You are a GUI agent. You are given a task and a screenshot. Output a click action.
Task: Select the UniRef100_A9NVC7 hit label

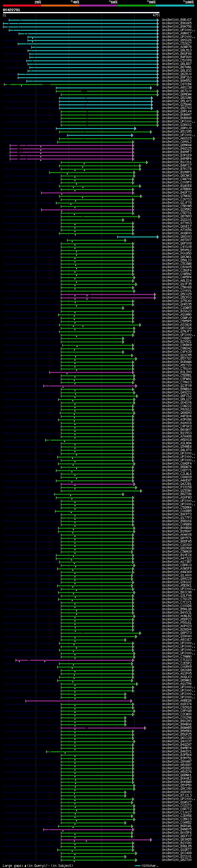pyautogui.click(x=177, y=33)
